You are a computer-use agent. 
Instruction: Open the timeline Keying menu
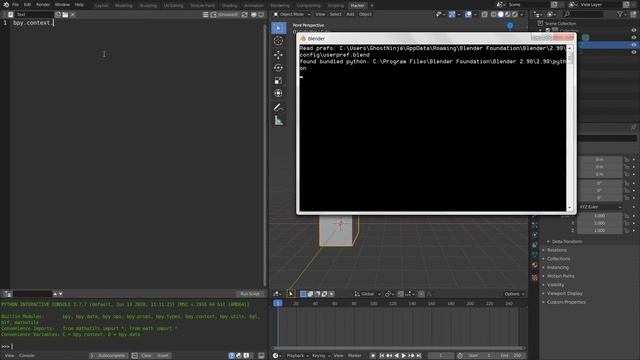coord(320,356)
